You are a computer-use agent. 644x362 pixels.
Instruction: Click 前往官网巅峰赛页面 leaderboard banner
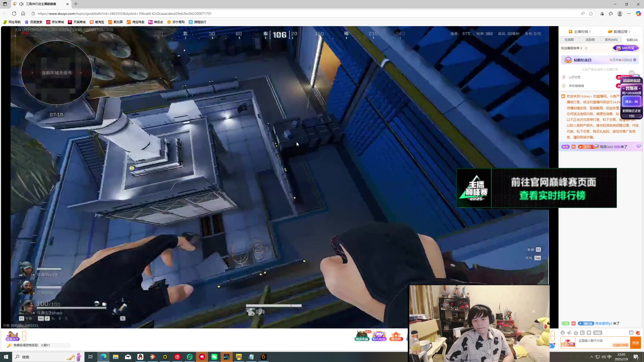tap(537, 188)
